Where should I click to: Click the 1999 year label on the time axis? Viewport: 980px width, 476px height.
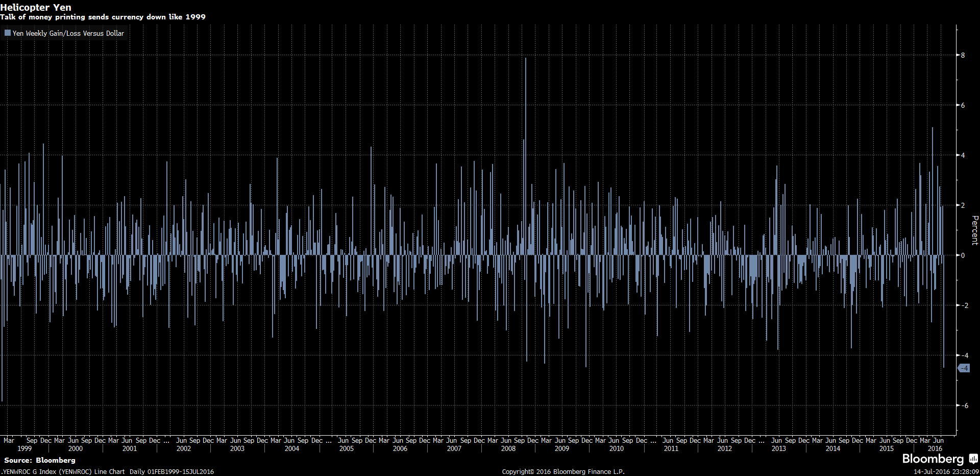24,448
